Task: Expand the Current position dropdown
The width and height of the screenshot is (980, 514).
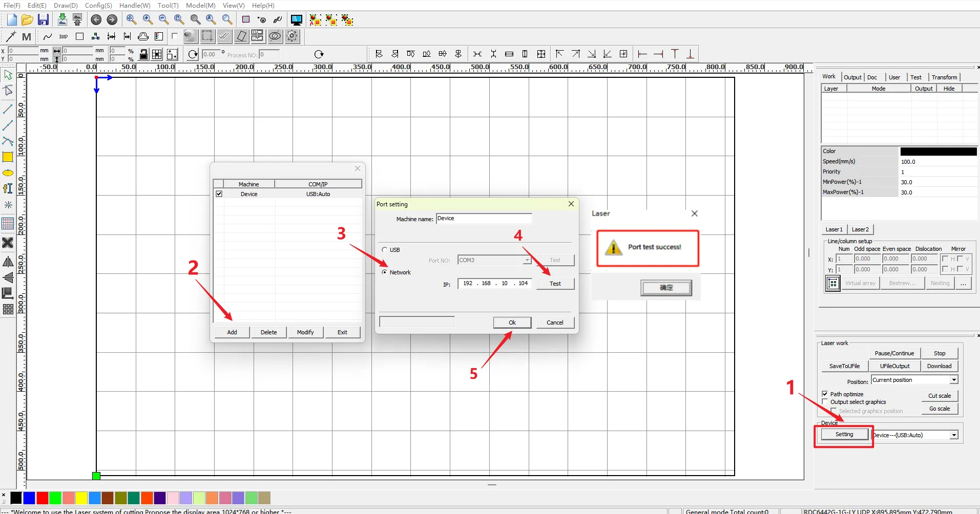Action: [954, 380]
